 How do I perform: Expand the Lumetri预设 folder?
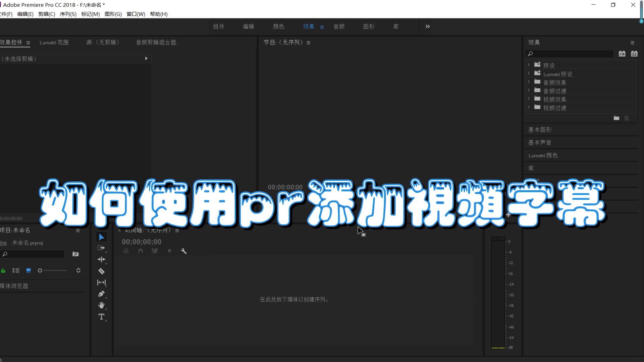(529, 74)
